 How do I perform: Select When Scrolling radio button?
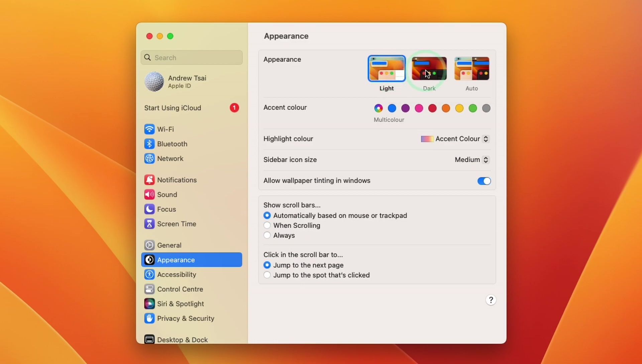click(x=267, y=225)
